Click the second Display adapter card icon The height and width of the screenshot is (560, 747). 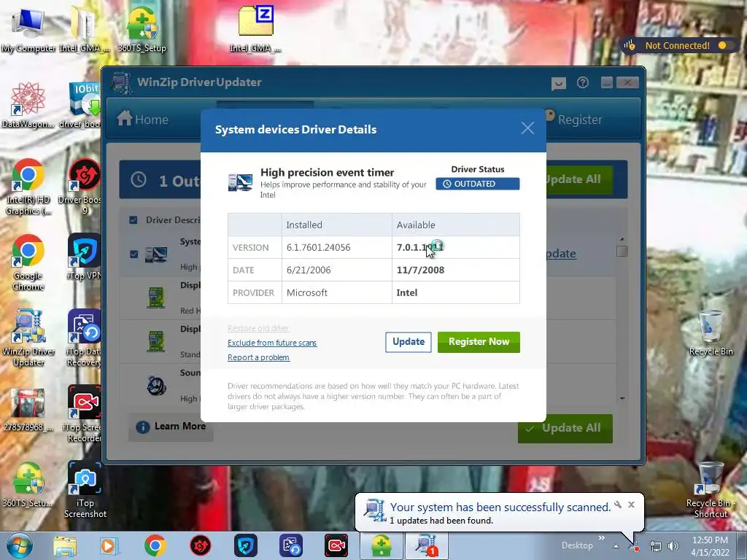tap(156, 341)
